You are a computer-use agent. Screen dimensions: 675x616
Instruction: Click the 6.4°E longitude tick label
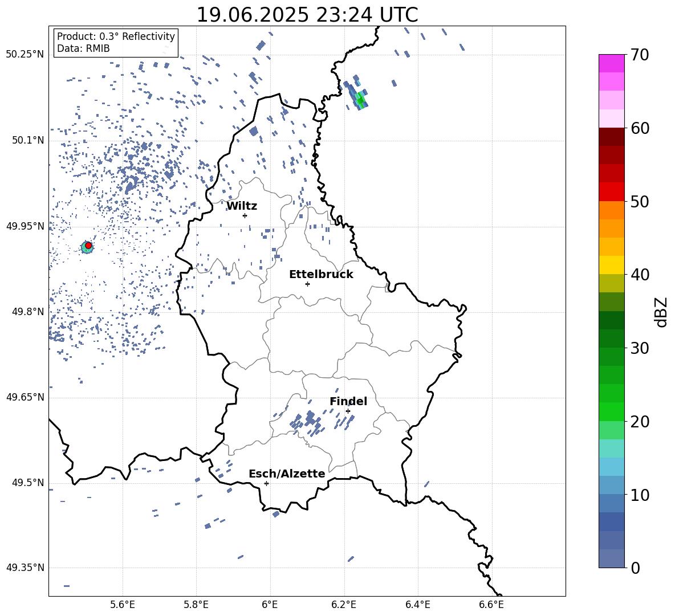(x=417, y=605)
